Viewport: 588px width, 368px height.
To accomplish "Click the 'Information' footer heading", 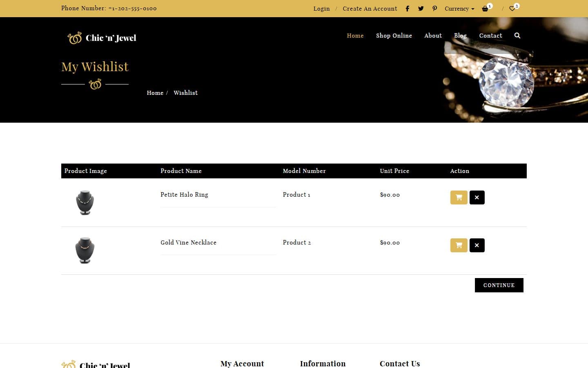I will [323, 364].
